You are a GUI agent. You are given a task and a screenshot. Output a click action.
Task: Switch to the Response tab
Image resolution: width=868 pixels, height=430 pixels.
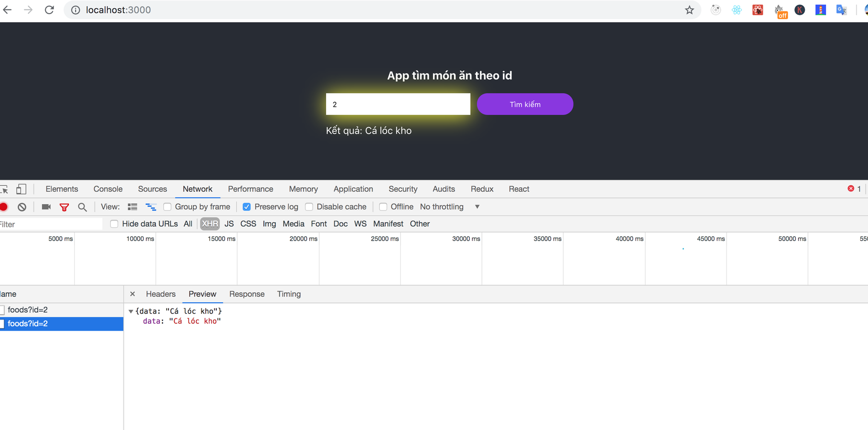coord(247,294)
